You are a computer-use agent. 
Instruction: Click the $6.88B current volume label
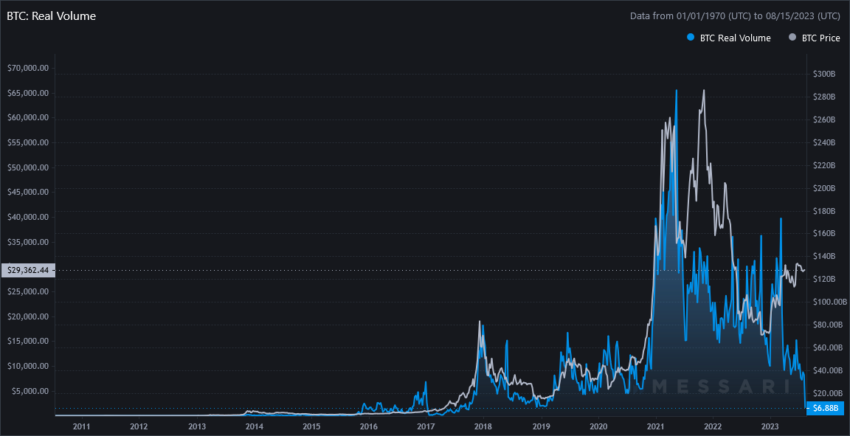[825, 407]
